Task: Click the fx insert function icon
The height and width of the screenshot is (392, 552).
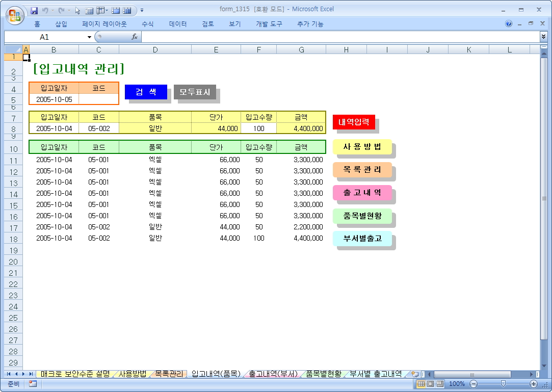Action: point(135,37)
